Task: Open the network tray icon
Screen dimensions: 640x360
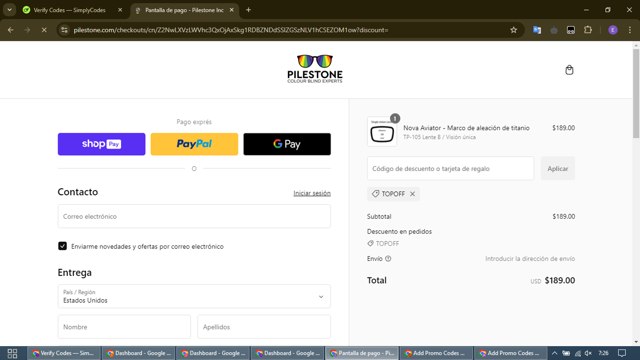Action: 578,353
